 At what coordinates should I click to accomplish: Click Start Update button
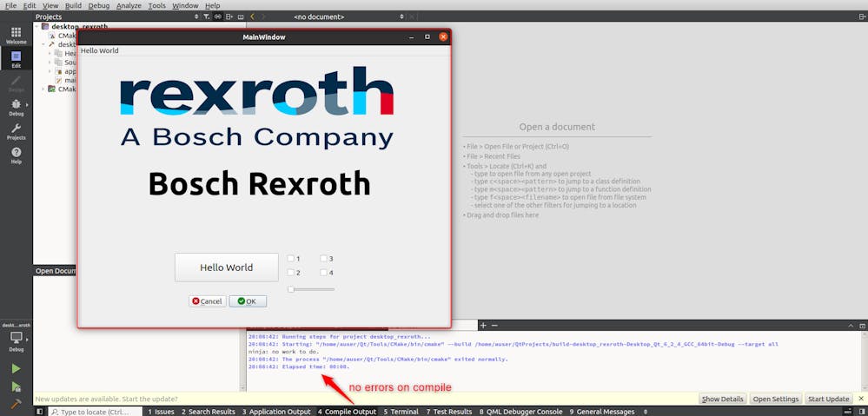click(x=829, y=399)
